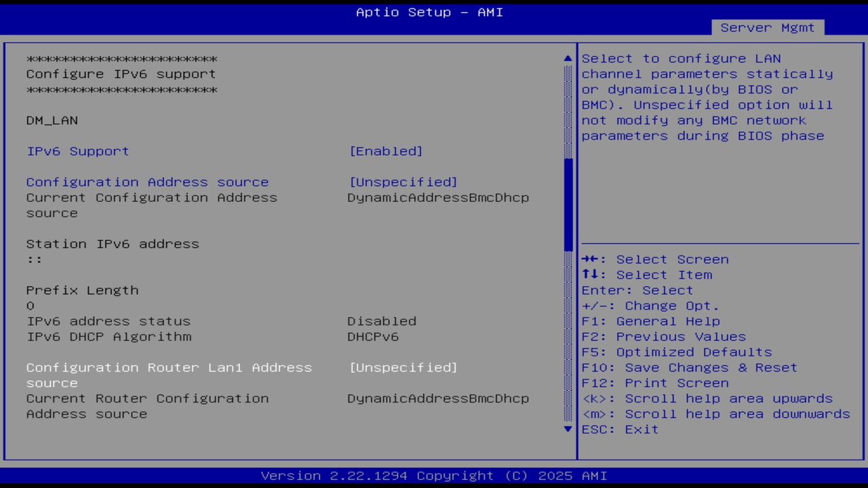
Task: Click the IPv6 address status row
Action: tap(108, 321)
